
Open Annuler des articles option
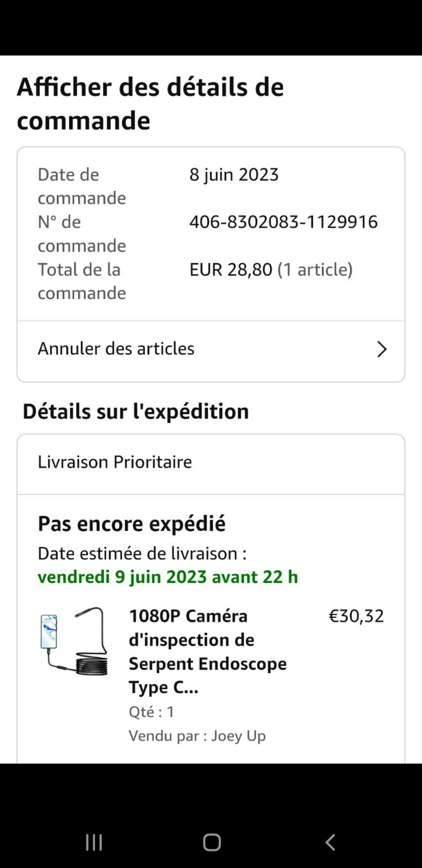pos(116,349)
